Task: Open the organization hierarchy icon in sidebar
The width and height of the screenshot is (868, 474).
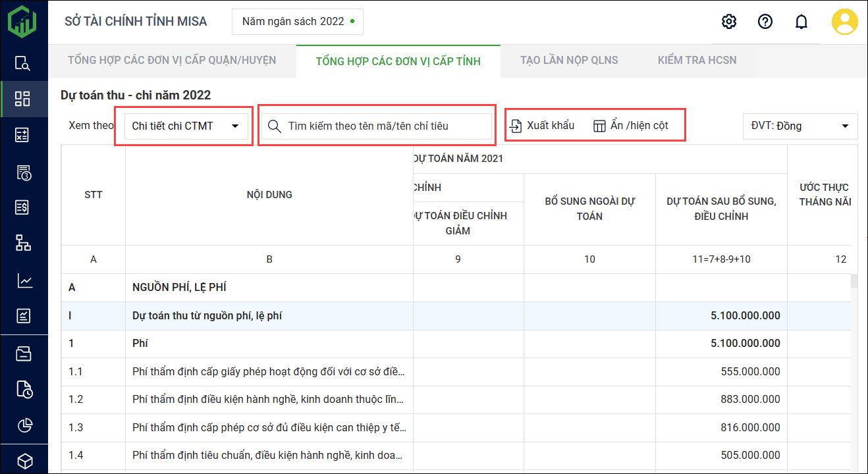Action: coord(23,243)
